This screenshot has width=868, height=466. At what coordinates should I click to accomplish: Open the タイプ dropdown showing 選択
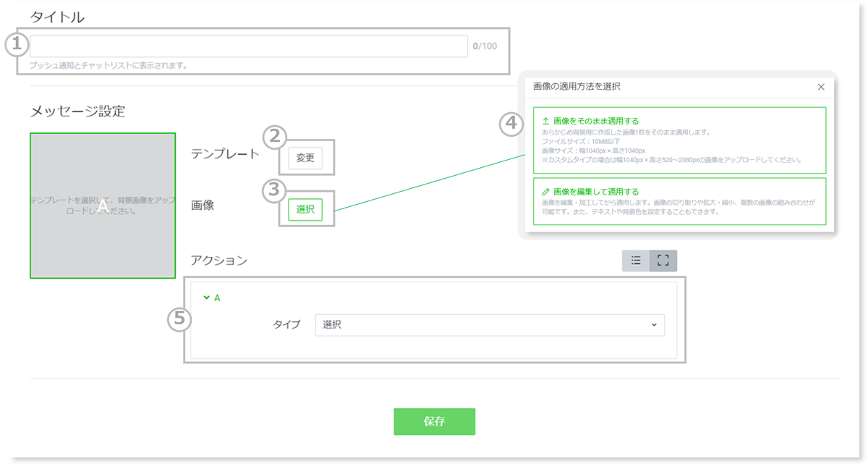click(489, 325)
